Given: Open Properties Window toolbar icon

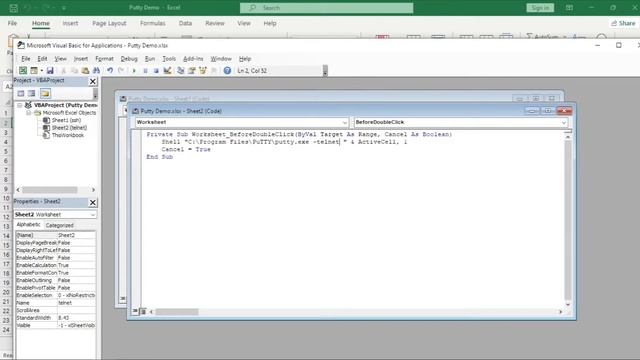Looking at the screenshot, I should coord(191,71).
